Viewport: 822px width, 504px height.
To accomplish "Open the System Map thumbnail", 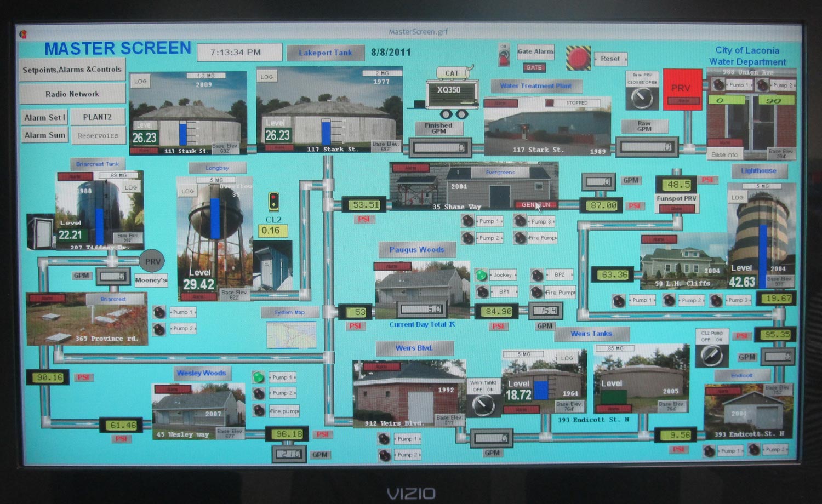I will click(291, 335).
